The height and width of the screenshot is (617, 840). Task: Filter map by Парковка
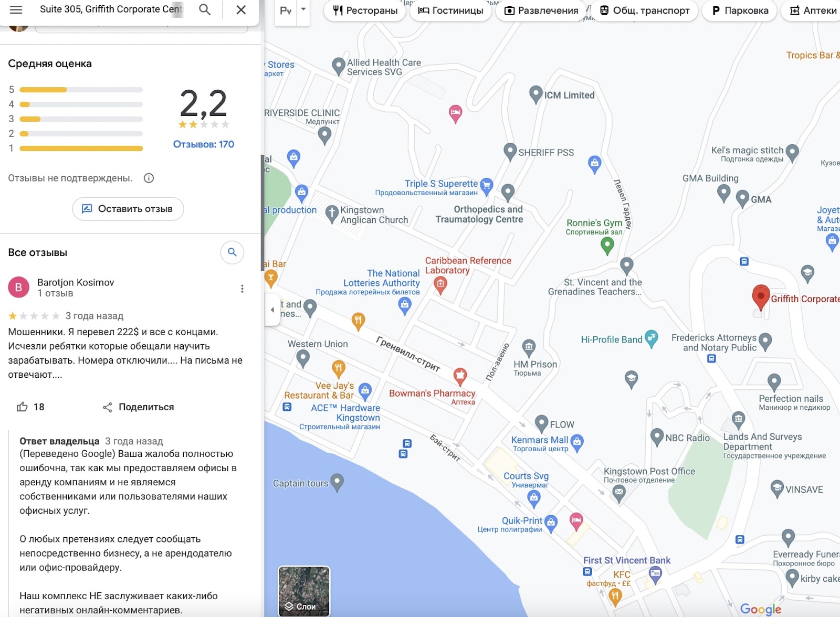(x=740, y=10)
